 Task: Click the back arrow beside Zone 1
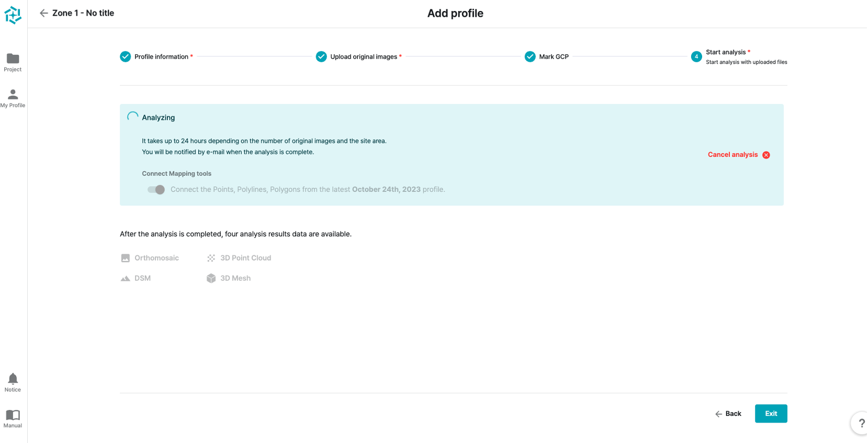[44, 13]
